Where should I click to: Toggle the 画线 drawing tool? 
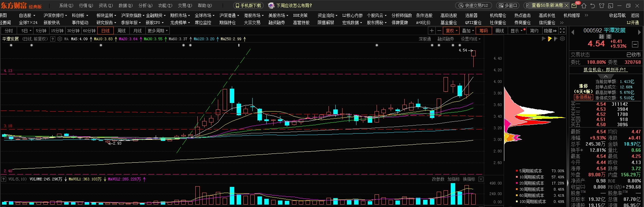[x=500, y=31]
